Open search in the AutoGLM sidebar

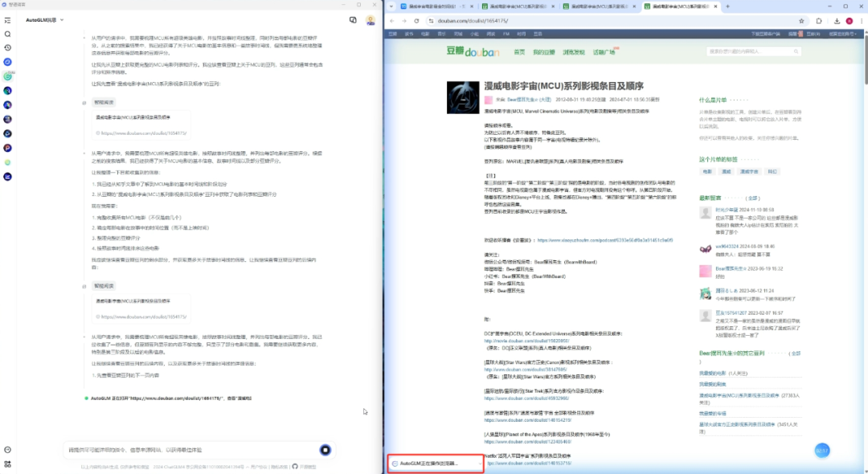point(7,35)
